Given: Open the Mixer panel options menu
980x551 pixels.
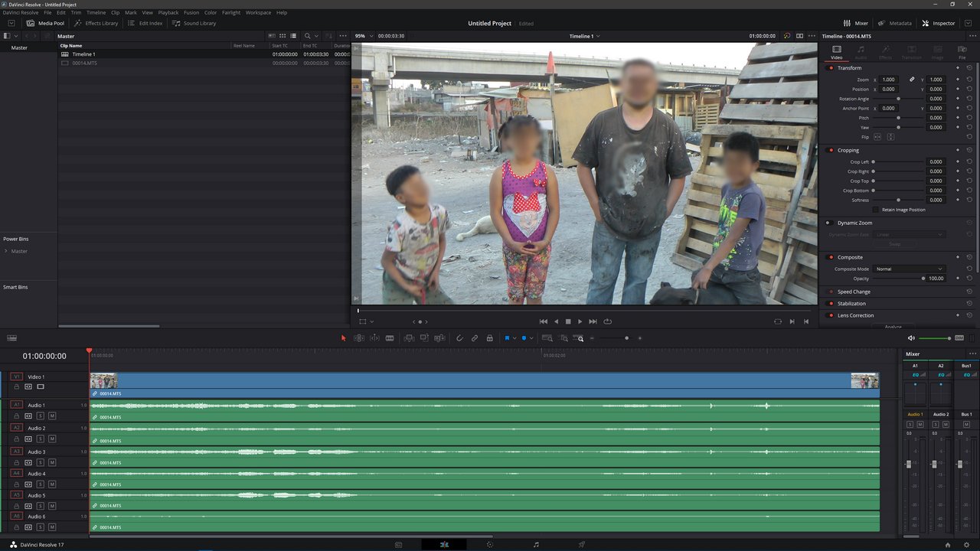Looking at the screenshot, I should (x=972, y=354).
